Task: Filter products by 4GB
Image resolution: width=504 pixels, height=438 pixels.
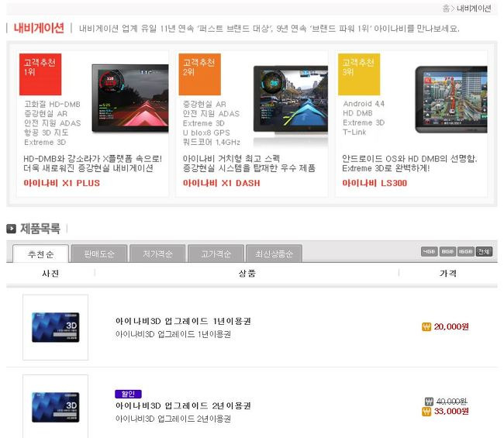Action: coord(429,252)
